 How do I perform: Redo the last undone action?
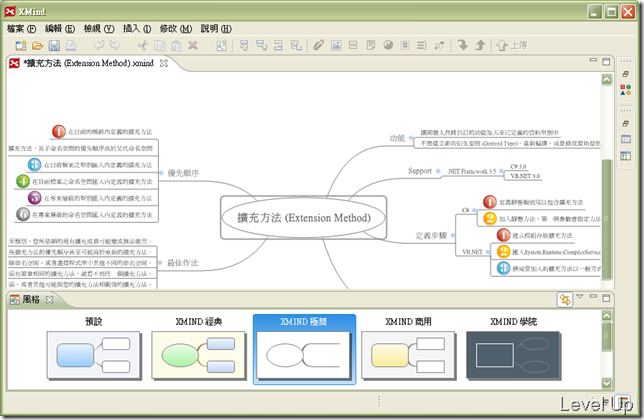pos(115,45)
